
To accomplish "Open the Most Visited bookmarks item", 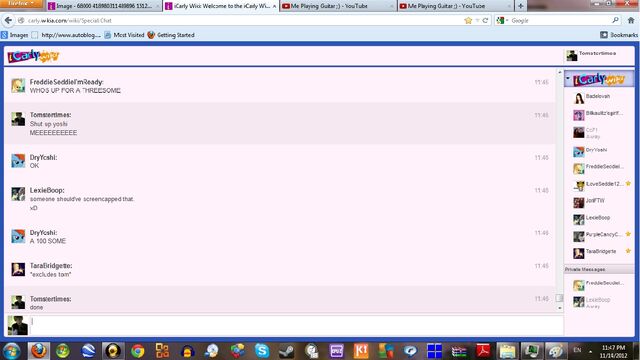I will 124,35.
